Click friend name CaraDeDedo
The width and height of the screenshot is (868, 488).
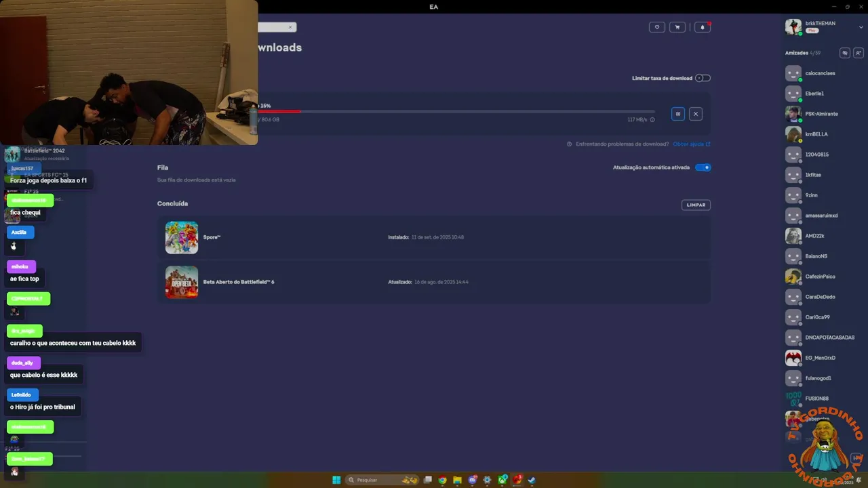(820, 297)
